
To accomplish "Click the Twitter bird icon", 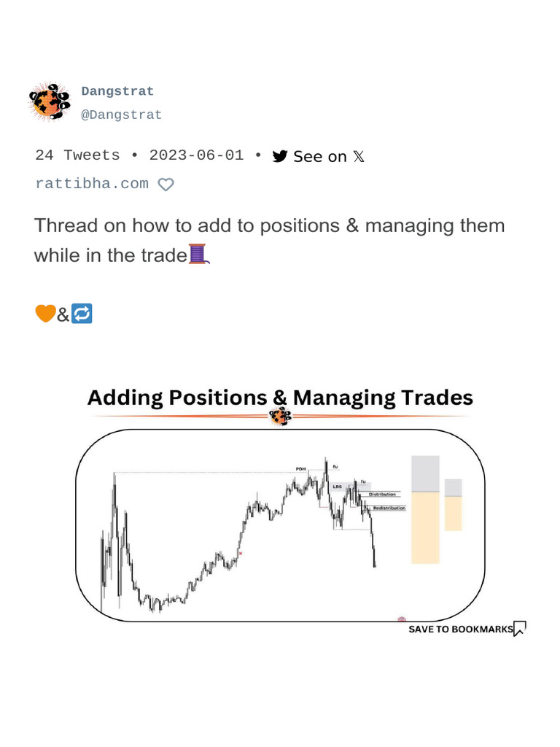I will (x=280, y=156).
